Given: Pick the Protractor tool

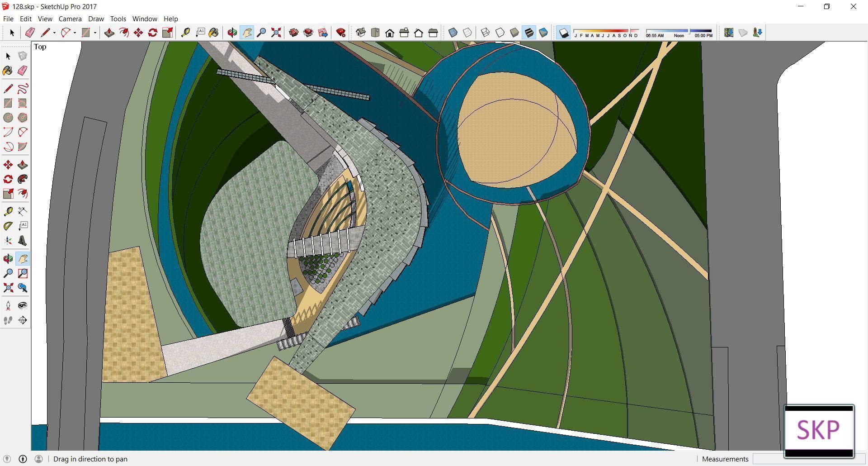Looking at the screenshot, I should (x=8, y=226).
